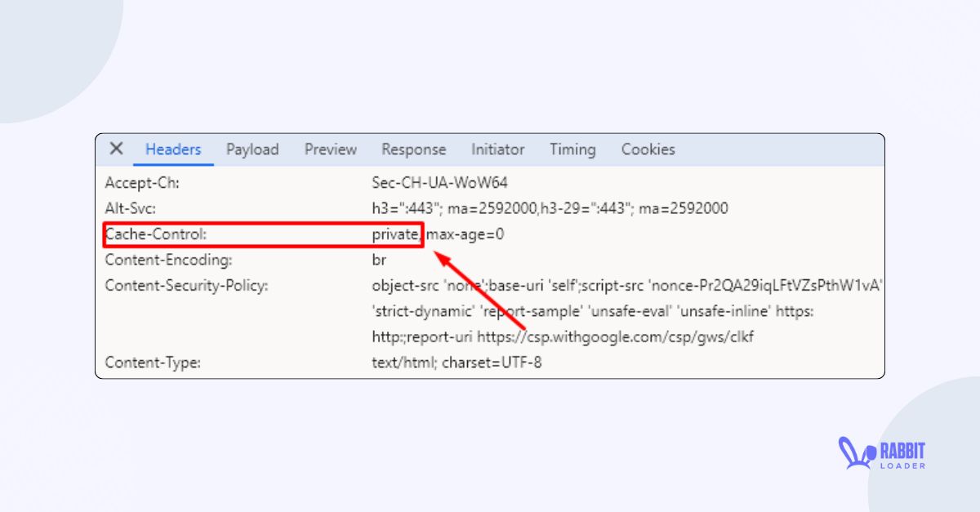Image resolution: width=980 pixels, height=512 pixels.
Task: Close the network request details panel
Action: point(115,149)
